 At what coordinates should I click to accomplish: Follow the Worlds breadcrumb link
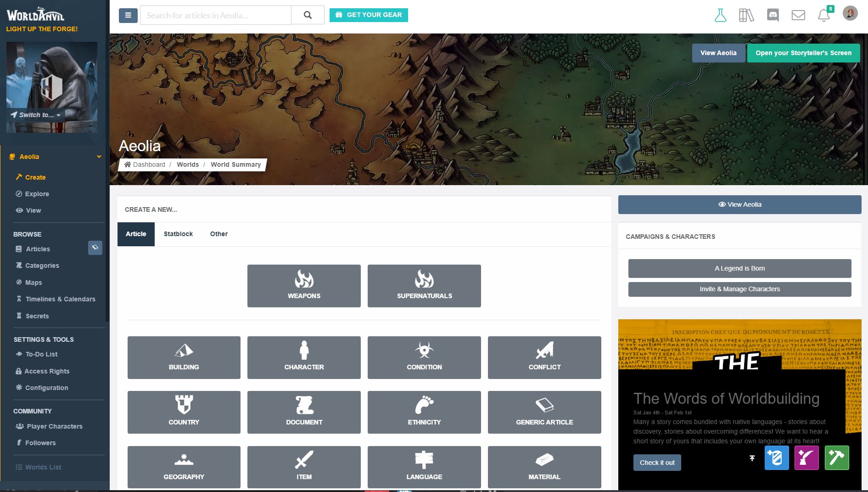(188, 164)
